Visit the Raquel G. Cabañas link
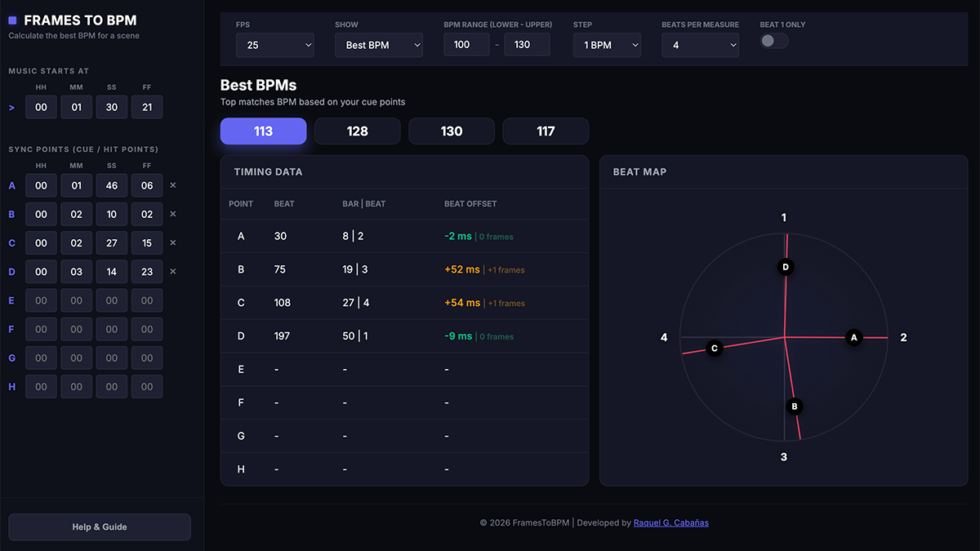The width and height of the screenshot is (980, 551). pos(670,523)
